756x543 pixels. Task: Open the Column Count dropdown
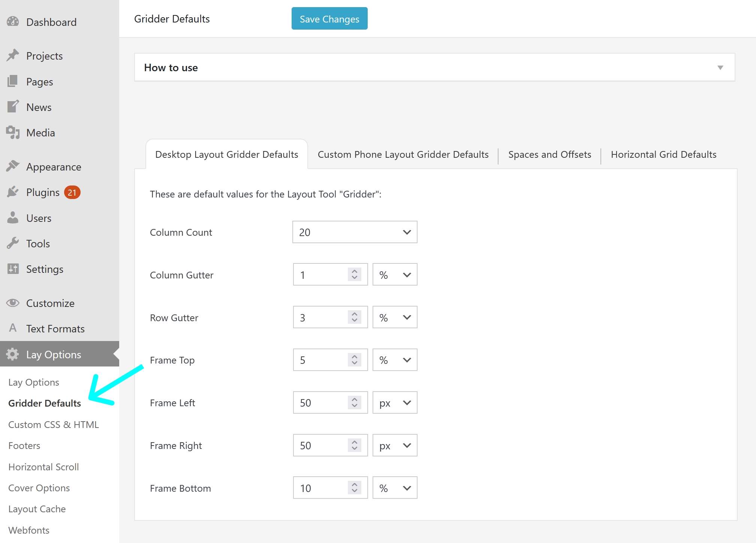click(x=355, y=232)
